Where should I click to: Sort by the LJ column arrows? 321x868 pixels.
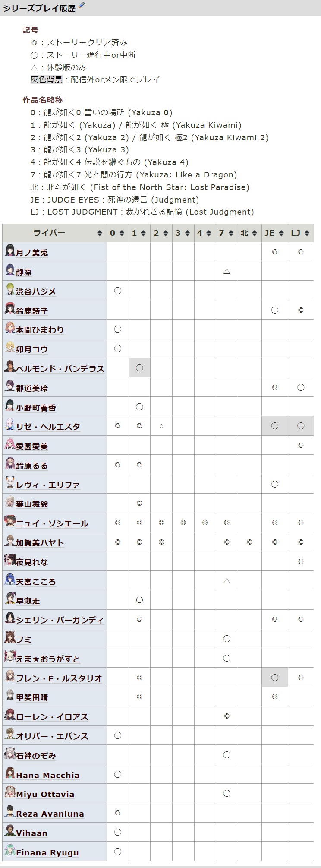pyautogui.click(x=307, y=233)
